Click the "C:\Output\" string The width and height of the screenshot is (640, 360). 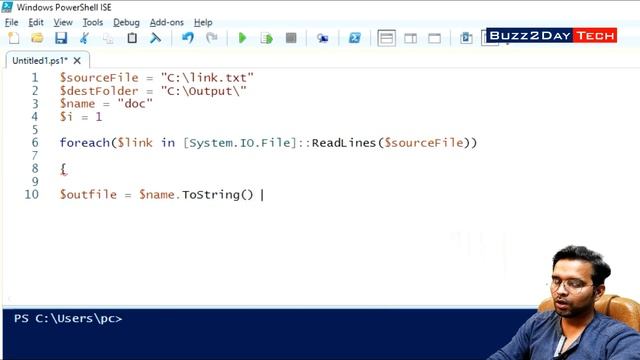coord(204,91)
